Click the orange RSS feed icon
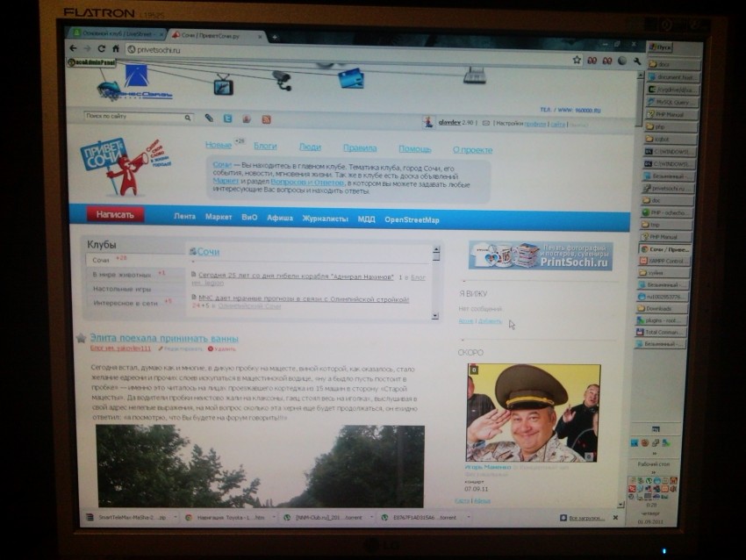 (266, 118)
